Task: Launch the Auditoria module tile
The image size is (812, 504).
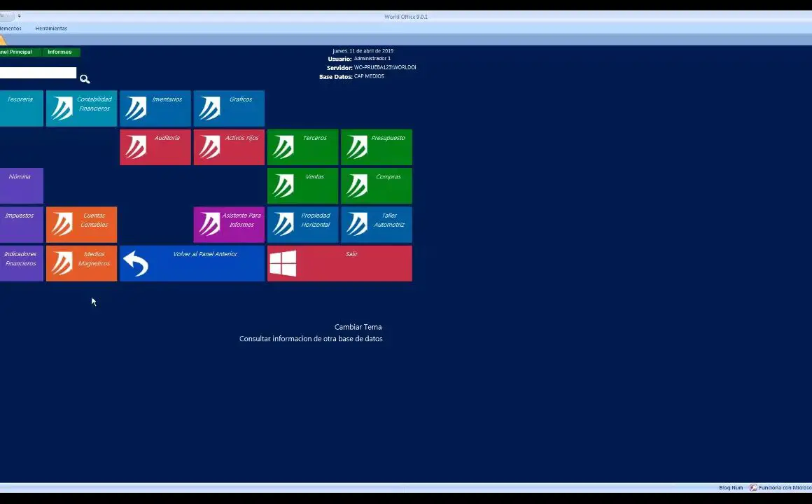Action: [x=155, y=147]
